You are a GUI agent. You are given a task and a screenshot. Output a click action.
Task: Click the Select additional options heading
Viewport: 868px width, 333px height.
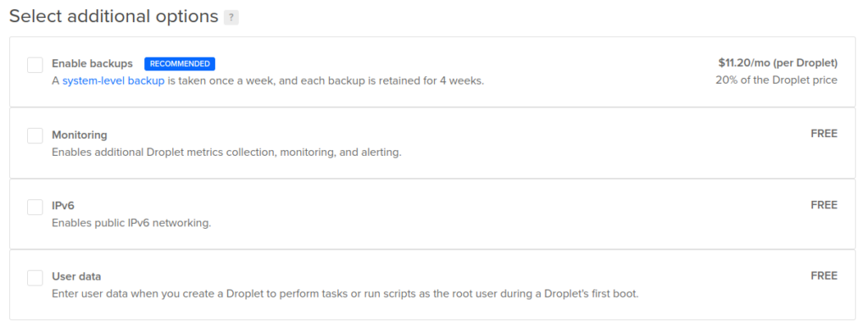[114, 17]
